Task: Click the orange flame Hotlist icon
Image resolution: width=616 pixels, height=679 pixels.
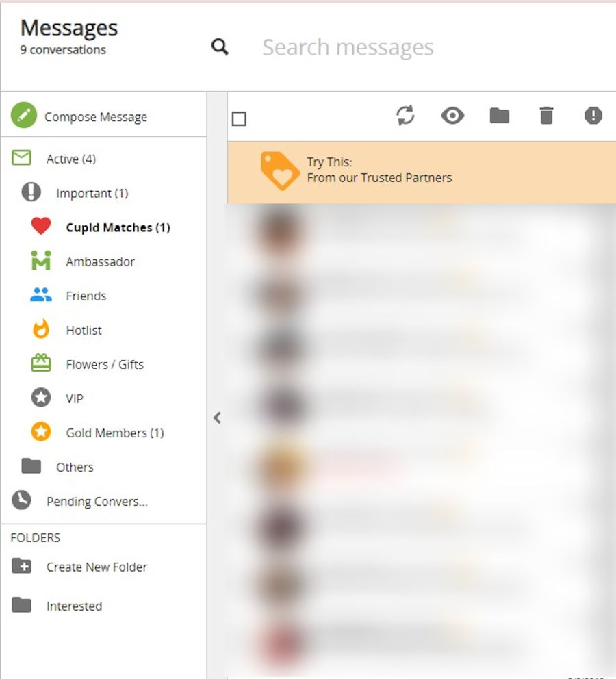Action: [41, 329]
